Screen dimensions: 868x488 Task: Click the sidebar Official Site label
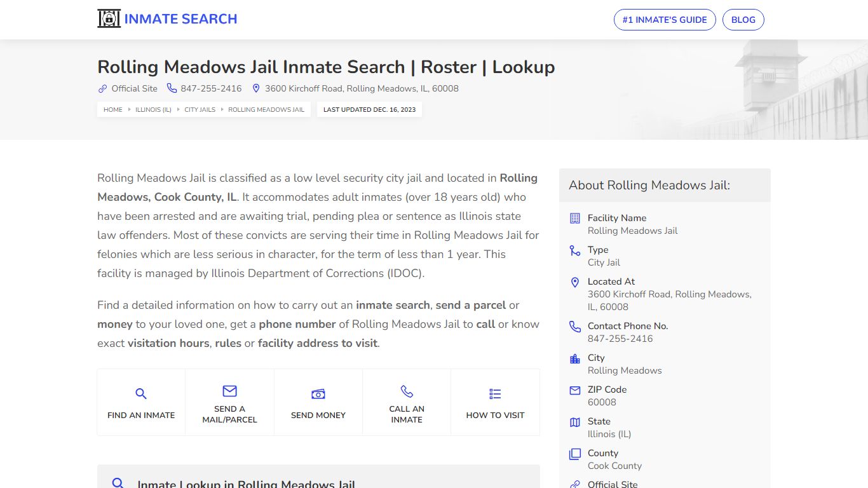[613, 484]
